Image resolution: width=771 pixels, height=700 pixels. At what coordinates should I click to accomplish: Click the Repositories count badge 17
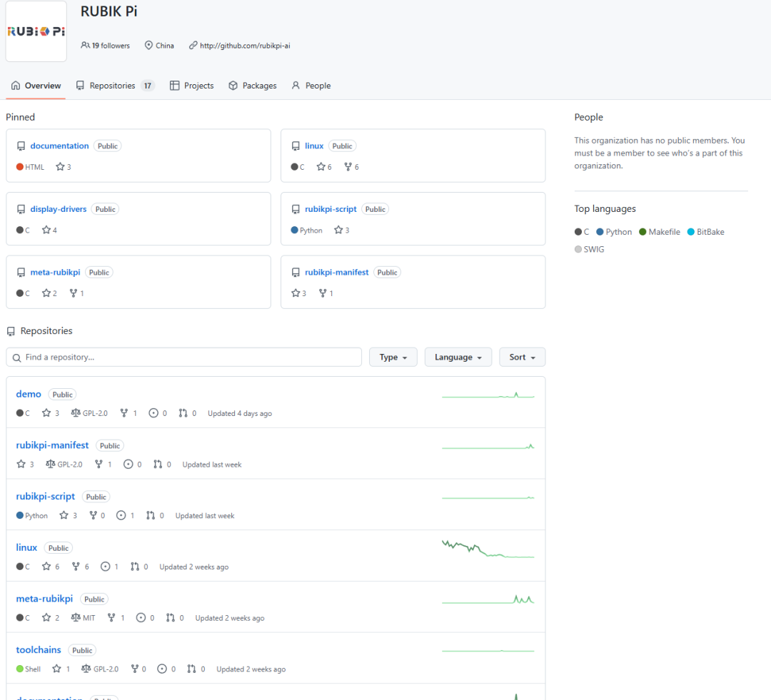(148, 86)
